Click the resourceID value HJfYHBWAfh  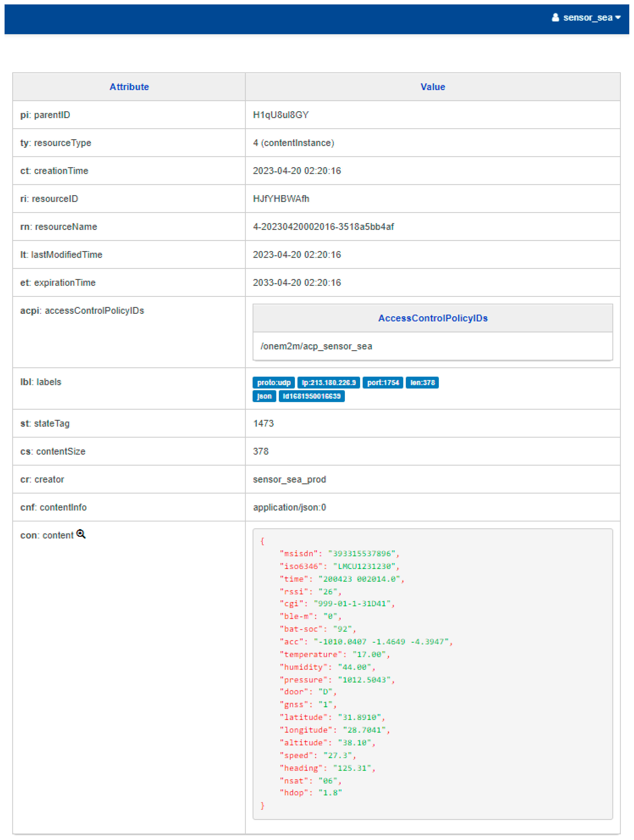tap(281, 199)
